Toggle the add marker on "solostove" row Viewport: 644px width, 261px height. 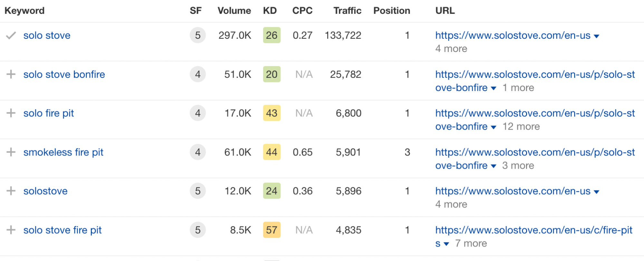click(11, 191)
